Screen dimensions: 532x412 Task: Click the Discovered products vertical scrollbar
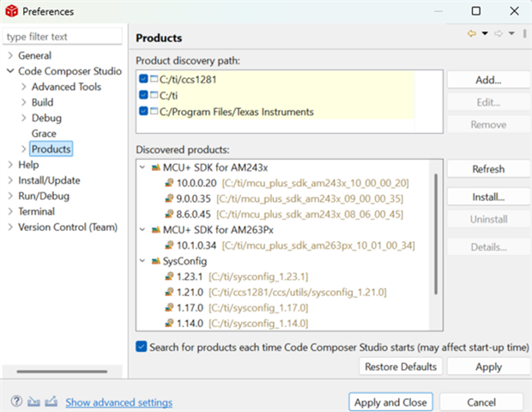pyautogui.click(x=436, y=234)
